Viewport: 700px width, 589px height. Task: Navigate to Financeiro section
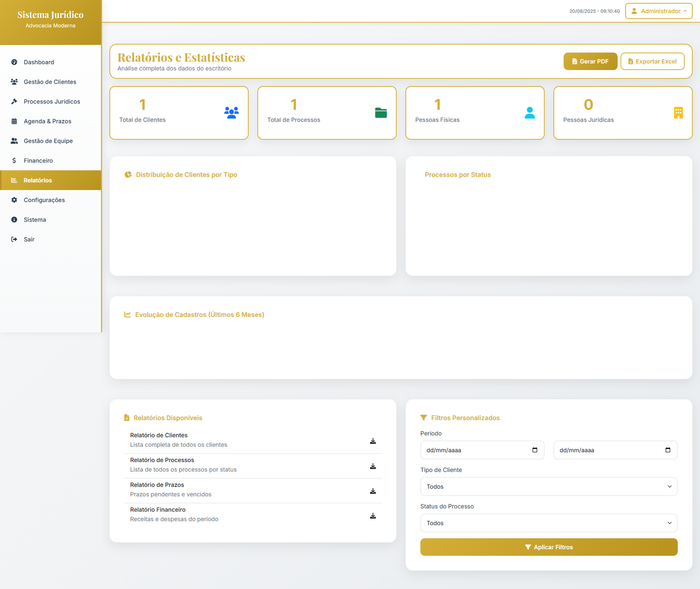38,161
